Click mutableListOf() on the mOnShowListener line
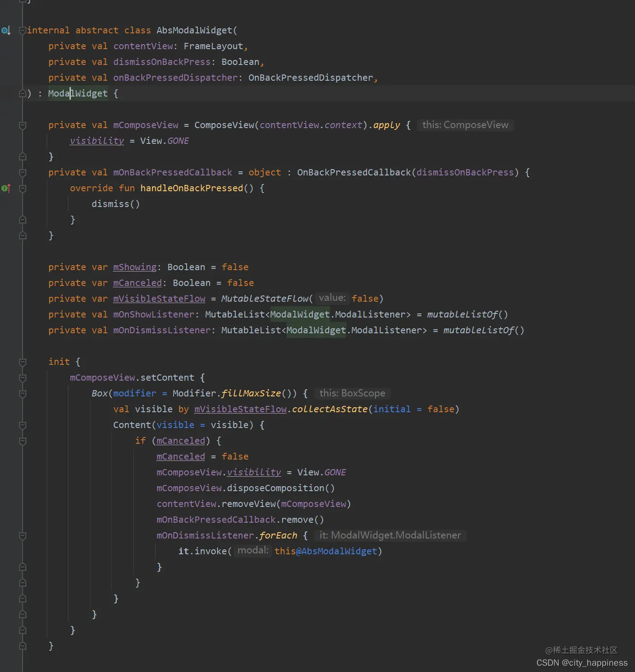Image resolution: width=635 pixels, height=672 pixels. tap(468, 314)
